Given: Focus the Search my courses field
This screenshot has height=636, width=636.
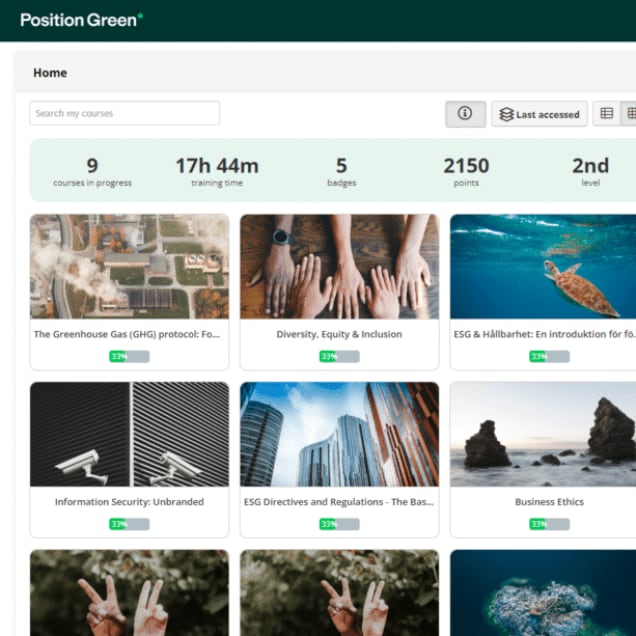Looking at the screenshot, I should (x=124, y=113).
